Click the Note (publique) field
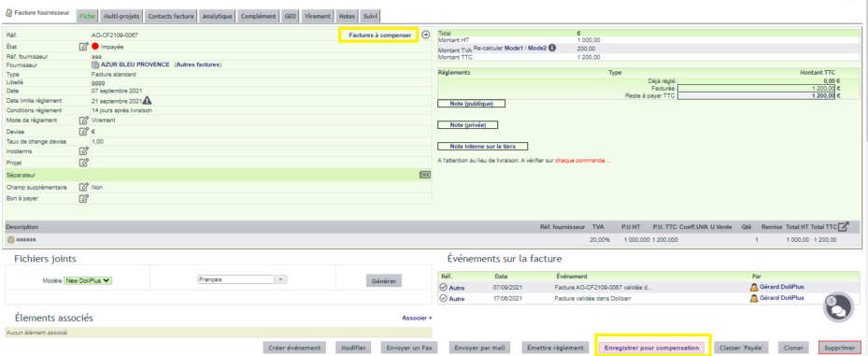The height and width of the screenshot is (356, 868). 471,104
